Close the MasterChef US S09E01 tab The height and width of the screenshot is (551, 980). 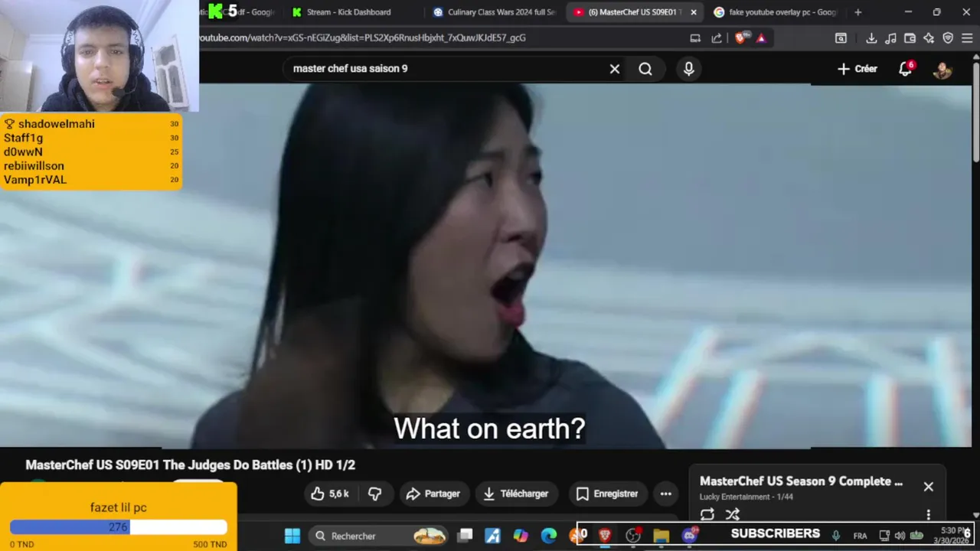[x=694, y=12]
